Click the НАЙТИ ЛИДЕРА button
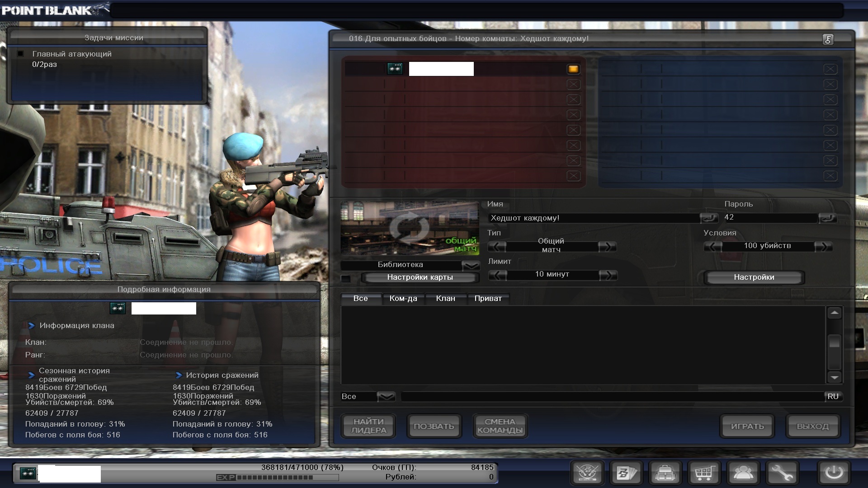Screen dimensions: 868x488 tap(368, 426)
